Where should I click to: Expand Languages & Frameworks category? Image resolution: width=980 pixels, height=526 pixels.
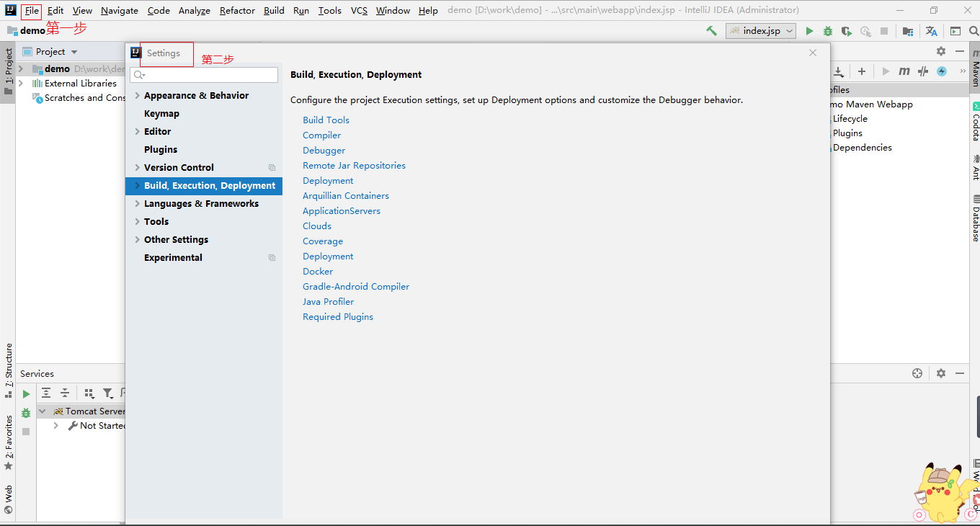(137, 203)
